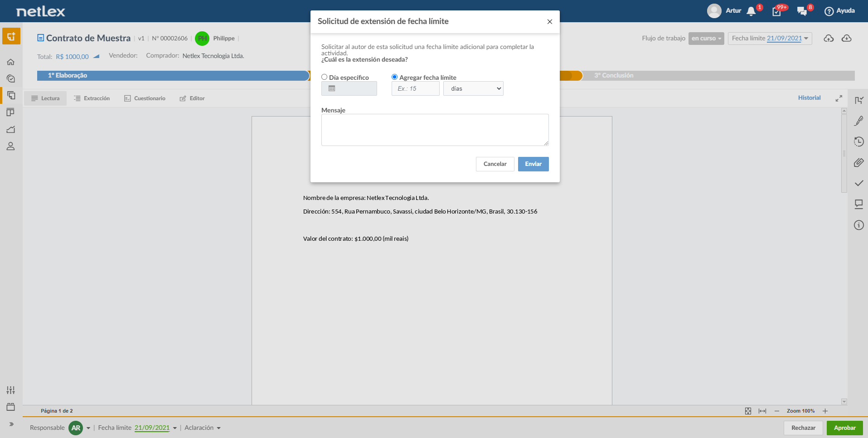Expand the Aclaración dropdown
The width and height of the screenshot is (868, 438).
point(203,428)
